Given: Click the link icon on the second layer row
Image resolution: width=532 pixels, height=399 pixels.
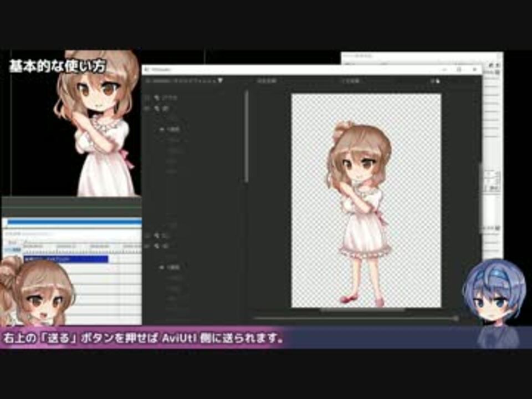Looking at the screenshot, I should (157, 109).
